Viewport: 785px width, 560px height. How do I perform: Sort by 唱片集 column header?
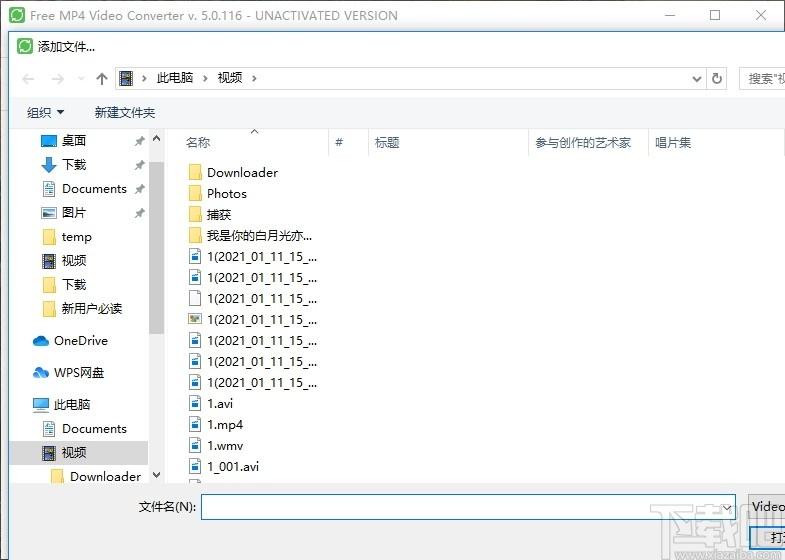pyautogui.click(x=673, y=143)
